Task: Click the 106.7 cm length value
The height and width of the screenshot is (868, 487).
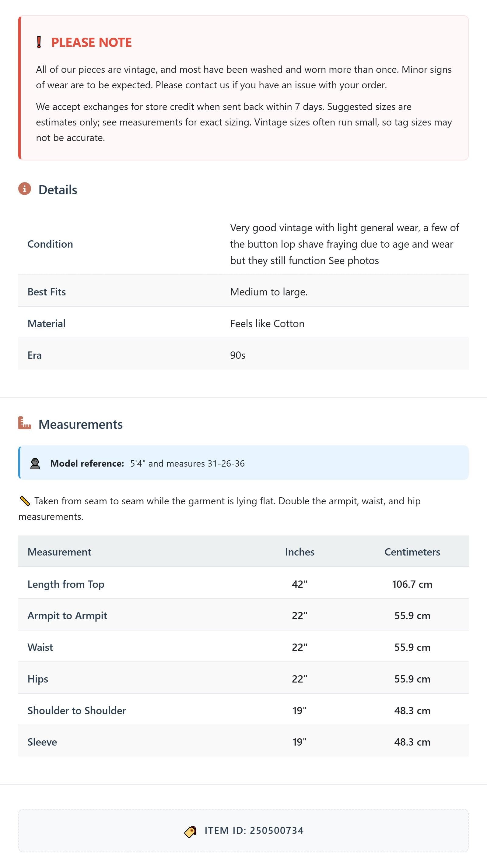Action: (x=412, y=584)
